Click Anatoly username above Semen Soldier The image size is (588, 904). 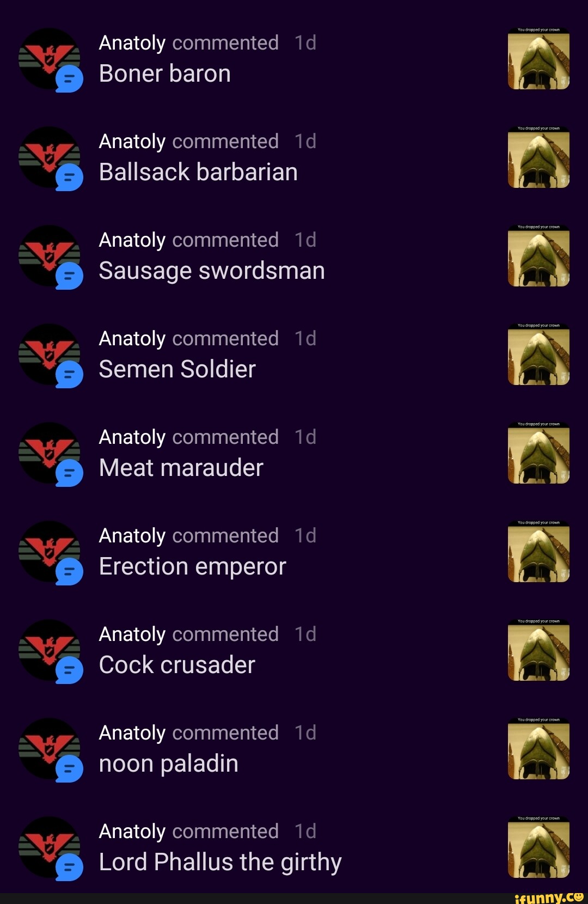point(132,339)
